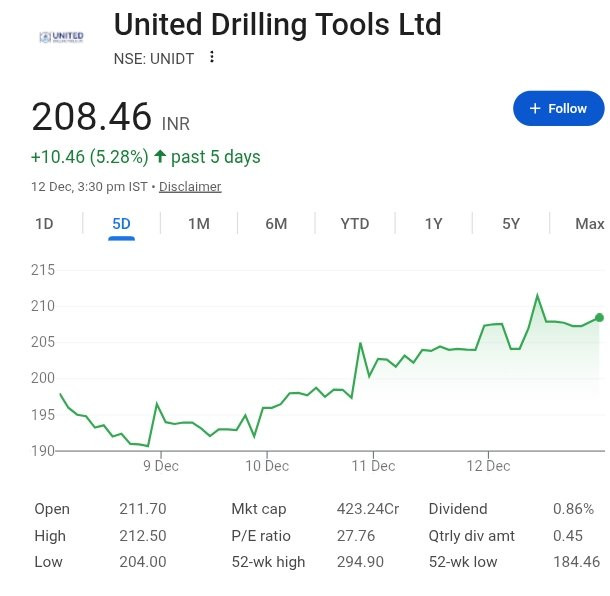
Task: Click the High value 212.50
Action: point(143,536)
